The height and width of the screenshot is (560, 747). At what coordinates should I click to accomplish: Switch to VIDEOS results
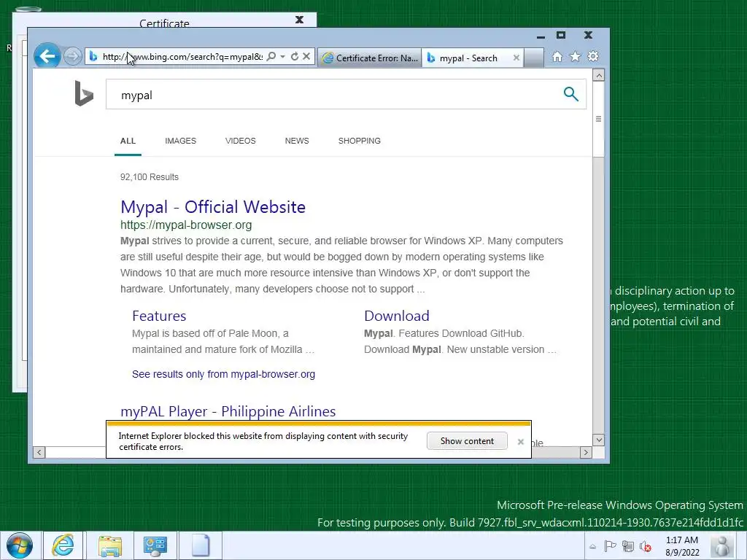click(x=240, y=141)
